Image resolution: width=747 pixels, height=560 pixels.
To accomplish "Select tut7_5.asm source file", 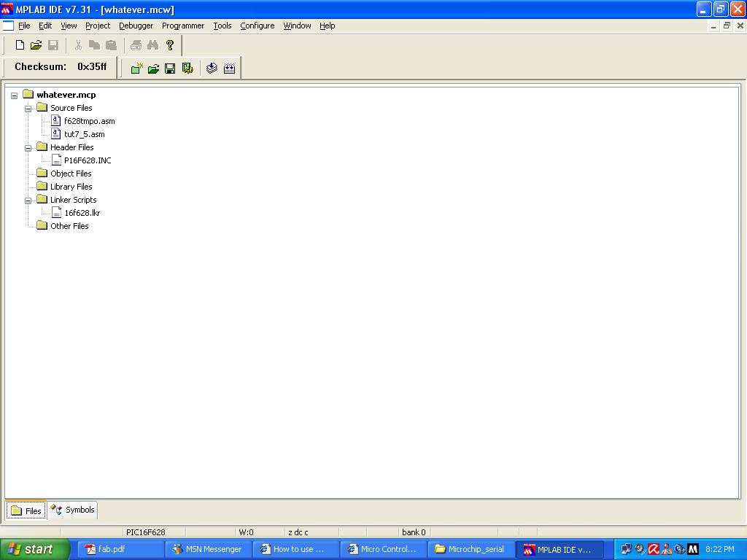I will click(x=85, y=134).
